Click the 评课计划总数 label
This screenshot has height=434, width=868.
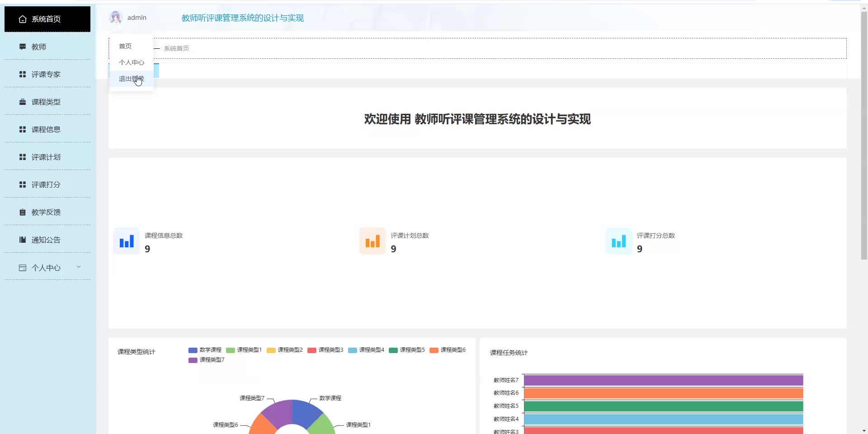click(410, 236)
